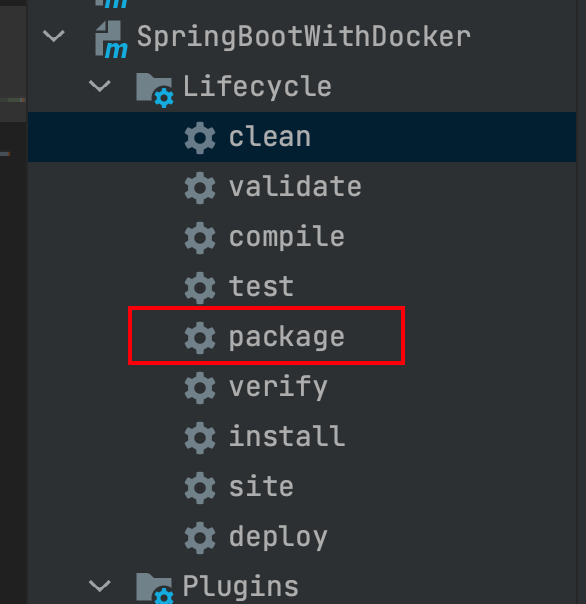Image resolution: width=586 pixels, height=604 pixels.
Task: Collapse the SpringBootWithDocker project node
Action: point(54,36)
